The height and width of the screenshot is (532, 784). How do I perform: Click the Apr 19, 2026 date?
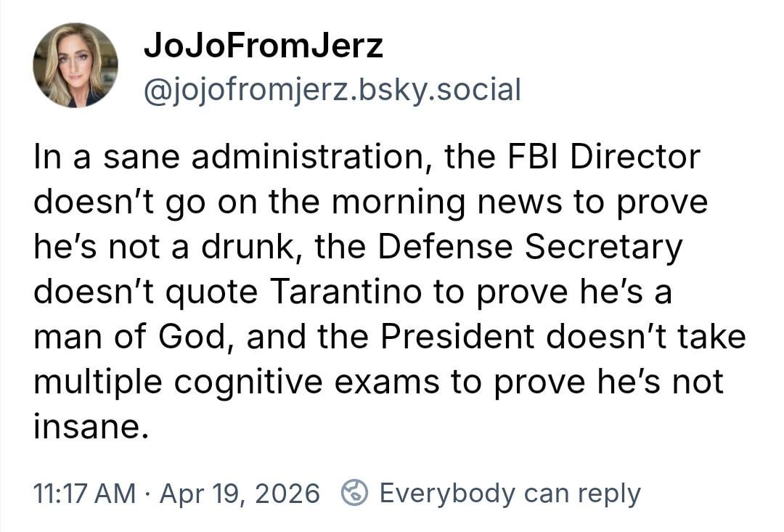pos(240,494)
